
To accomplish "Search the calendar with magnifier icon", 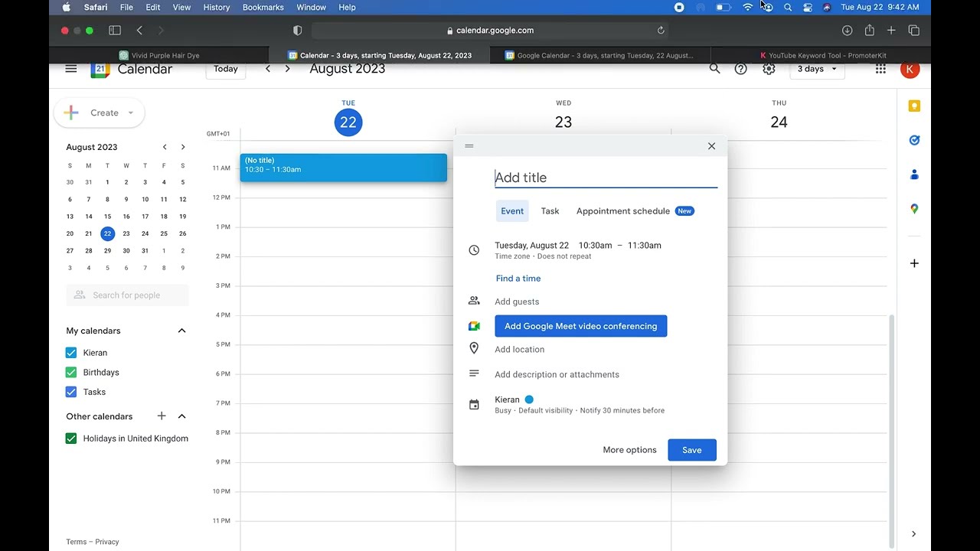I will pyautogui.click(x=714, y=69).
